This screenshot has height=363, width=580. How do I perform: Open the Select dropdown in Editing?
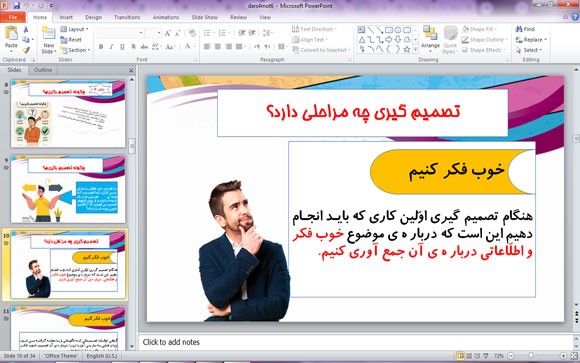(530, 50)
